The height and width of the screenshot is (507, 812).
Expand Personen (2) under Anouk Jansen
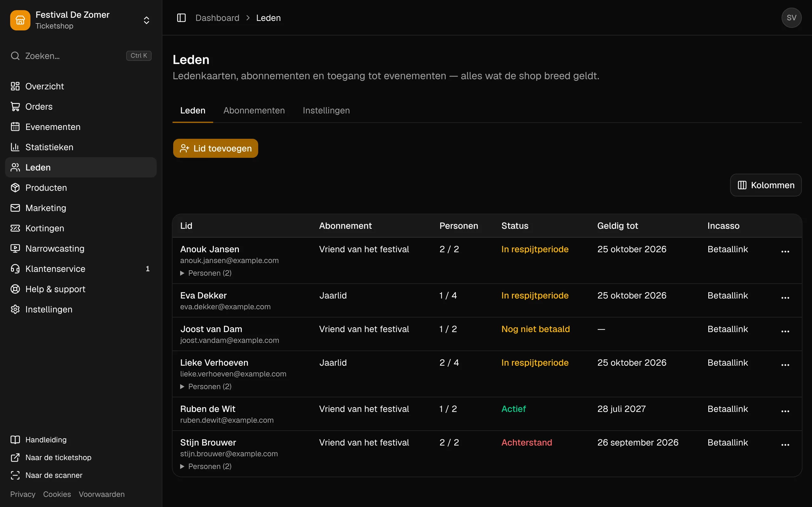(x=206, y=273)
